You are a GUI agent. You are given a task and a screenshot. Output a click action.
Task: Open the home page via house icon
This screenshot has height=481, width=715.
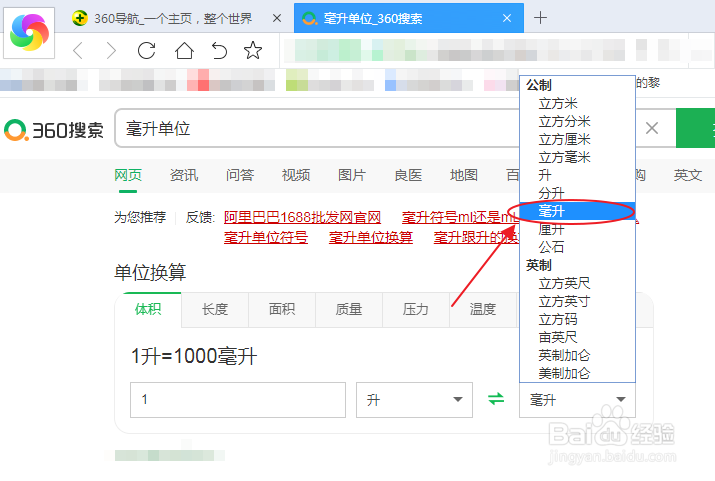tap(184, 50)
